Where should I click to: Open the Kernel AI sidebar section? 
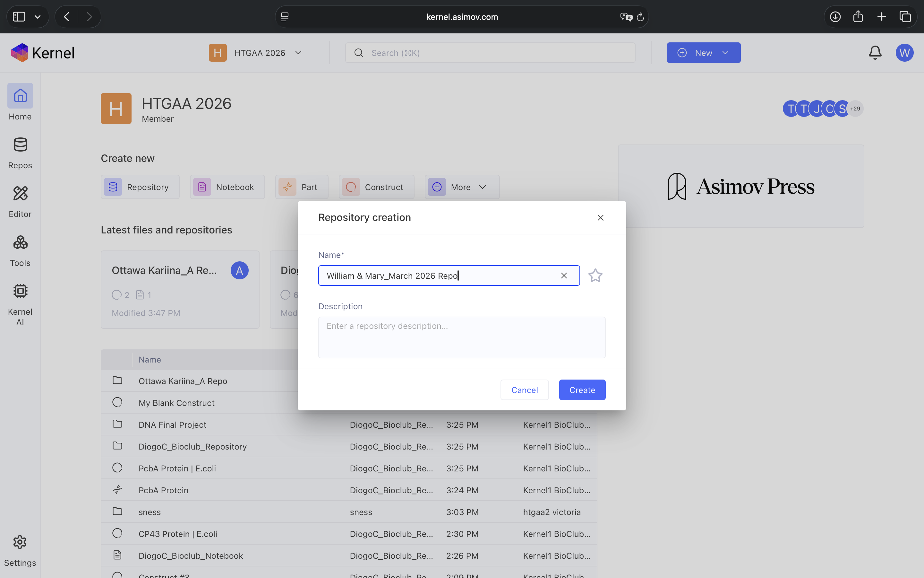[20, 305]
